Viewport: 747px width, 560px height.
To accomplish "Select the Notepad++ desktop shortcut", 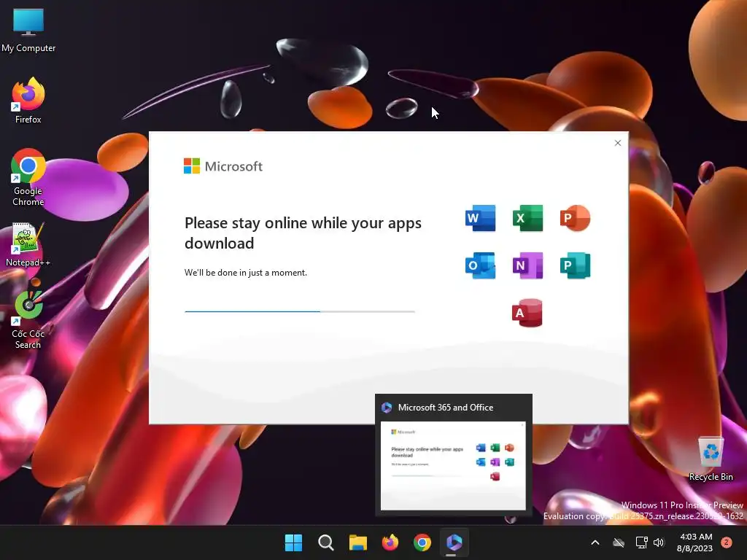I will (x=28, y=245).
